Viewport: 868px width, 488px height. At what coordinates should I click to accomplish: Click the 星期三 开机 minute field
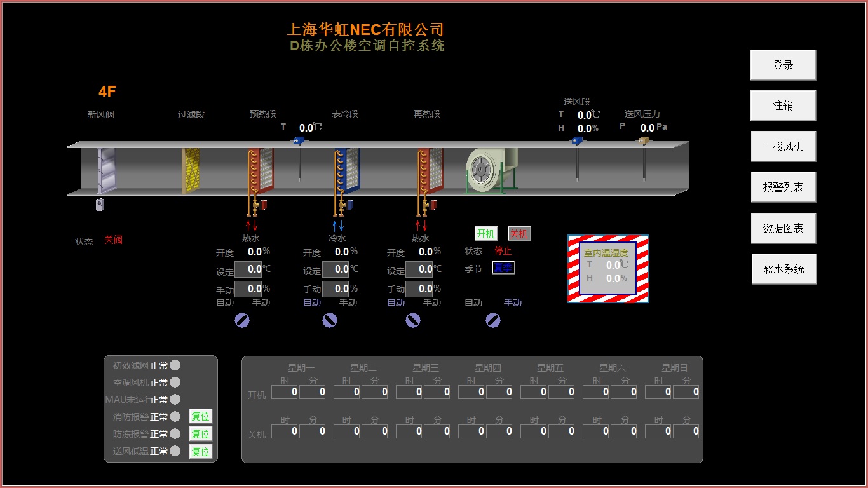click(437, 393)
